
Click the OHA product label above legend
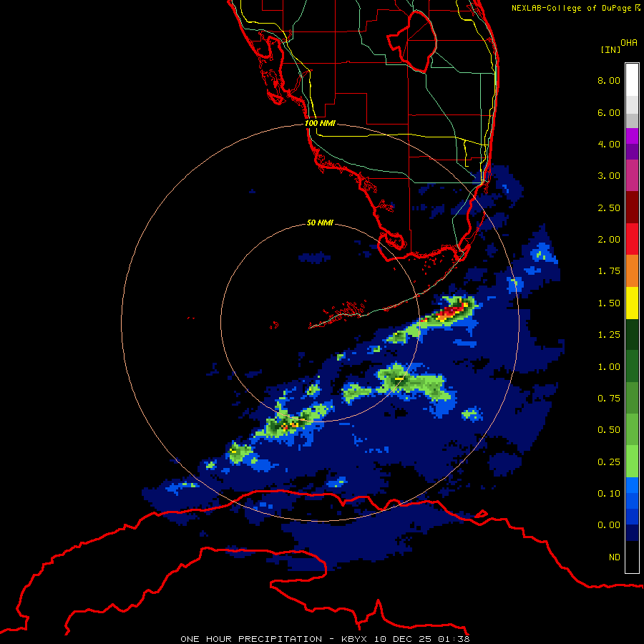click(x=629, y=43)
